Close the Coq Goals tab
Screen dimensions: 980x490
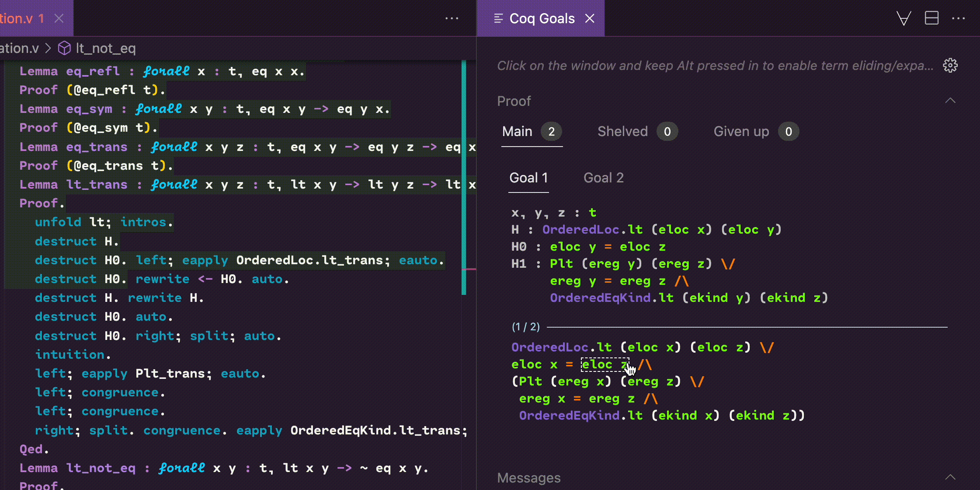click(590, 18)
